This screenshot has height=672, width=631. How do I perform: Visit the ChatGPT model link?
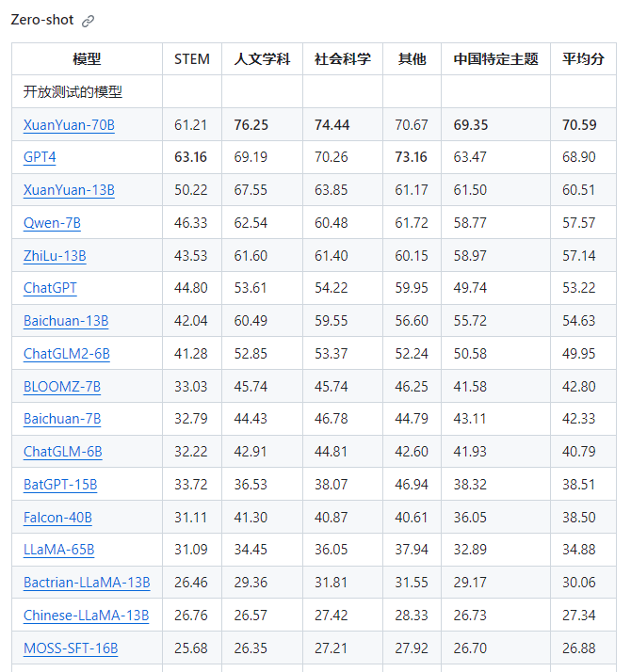(50, 288)
